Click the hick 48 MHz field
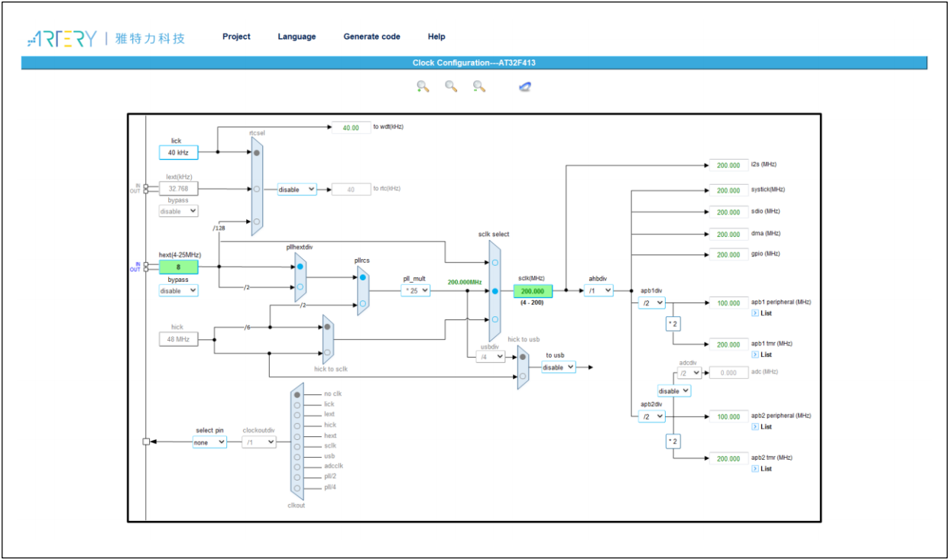Screen dimensions: 950x560 [x=179, y=338]
